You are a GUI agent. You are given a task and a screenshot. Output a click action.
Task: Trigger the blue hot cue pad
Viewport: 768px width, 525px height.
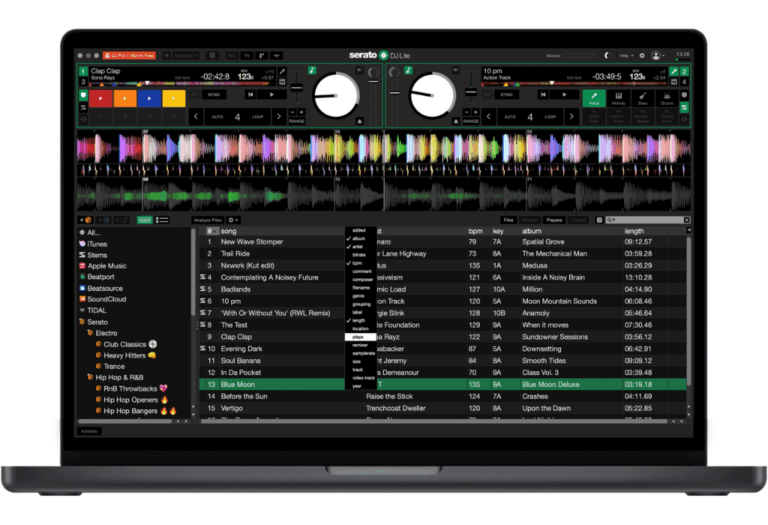[149, 98]
